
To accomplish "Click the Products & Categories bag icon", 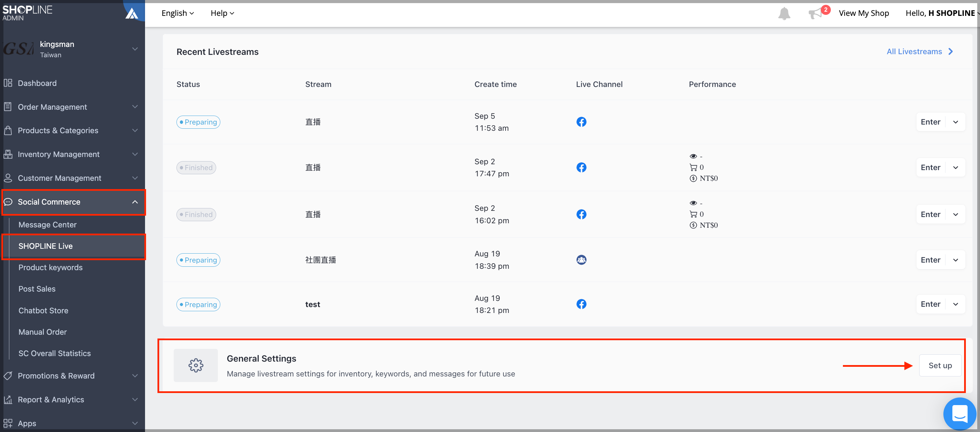I will (x=8, y=130).
